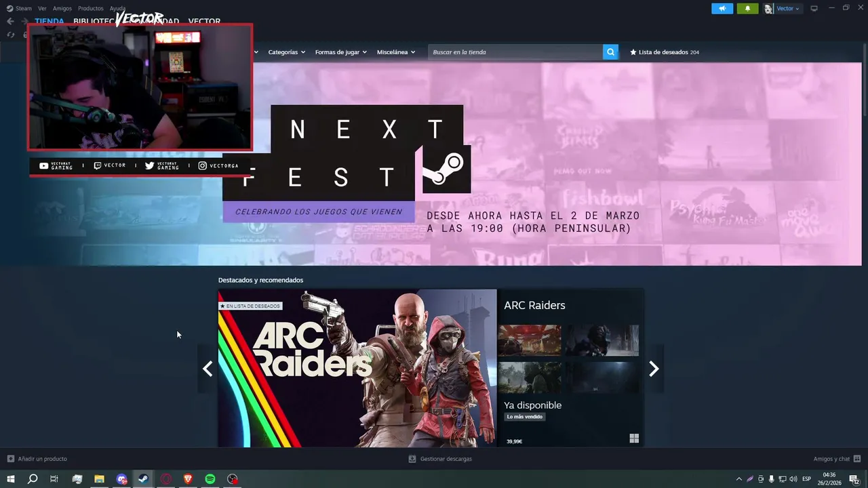This screenshot has width=868, height=488.
Task: Click the store page vertical scrollbar
Action: [865, 81]
